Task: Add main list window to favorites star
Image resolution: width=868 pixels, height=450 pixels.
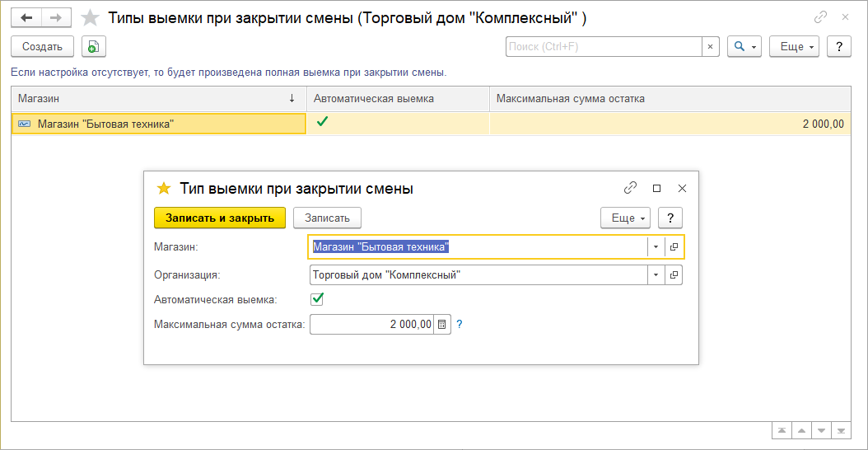Action: (91, 17)
